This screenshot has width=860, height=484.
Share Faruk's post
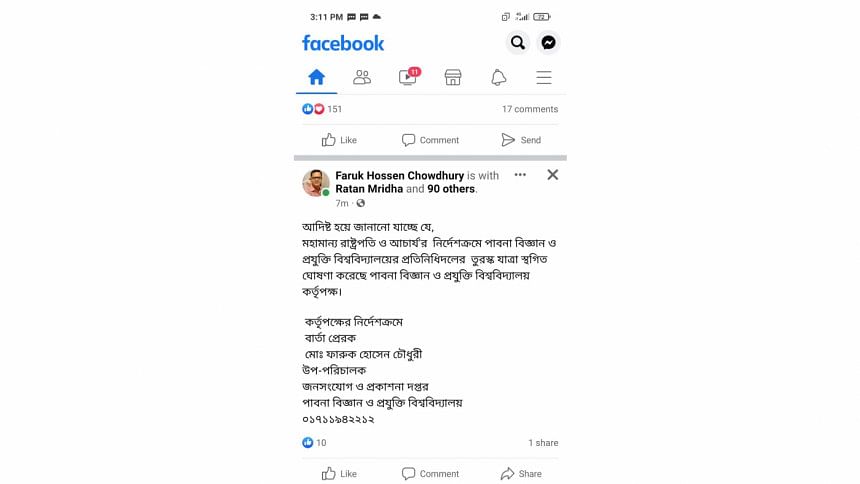point(521,474)
